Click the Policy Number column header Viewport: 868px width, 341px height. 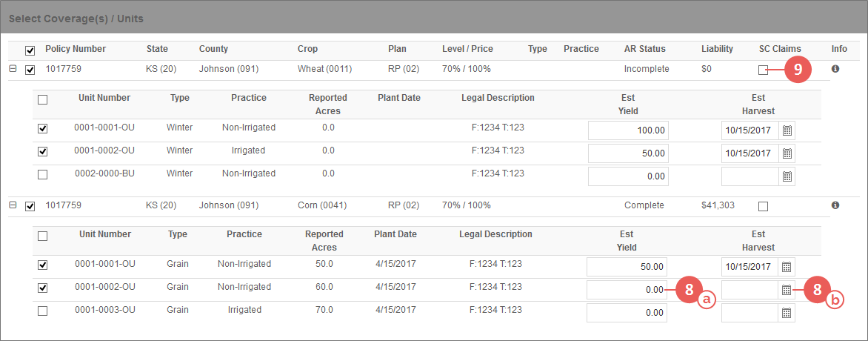point(76,49)
